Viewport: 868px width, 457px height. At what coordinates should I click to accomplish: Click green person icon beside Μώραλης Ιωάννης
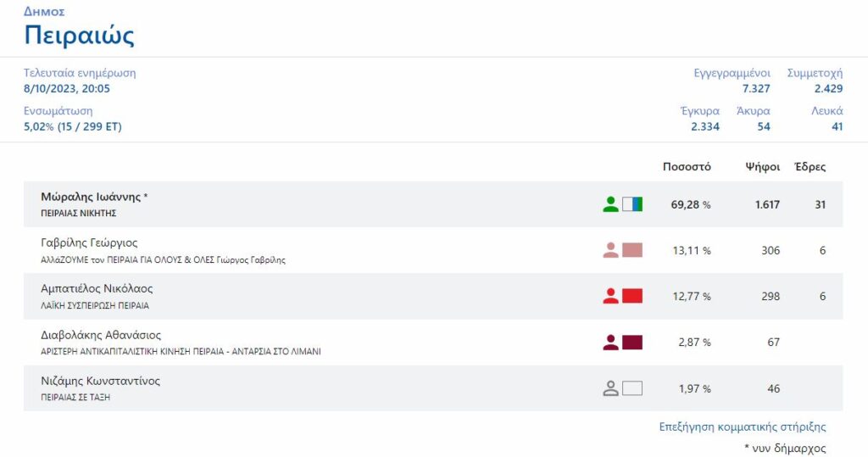[610, 204]
